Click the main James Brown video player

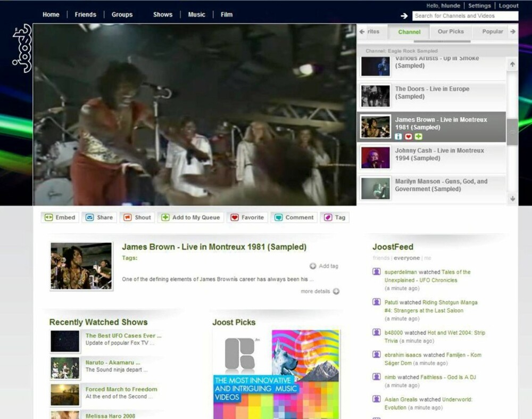point(195,115)
